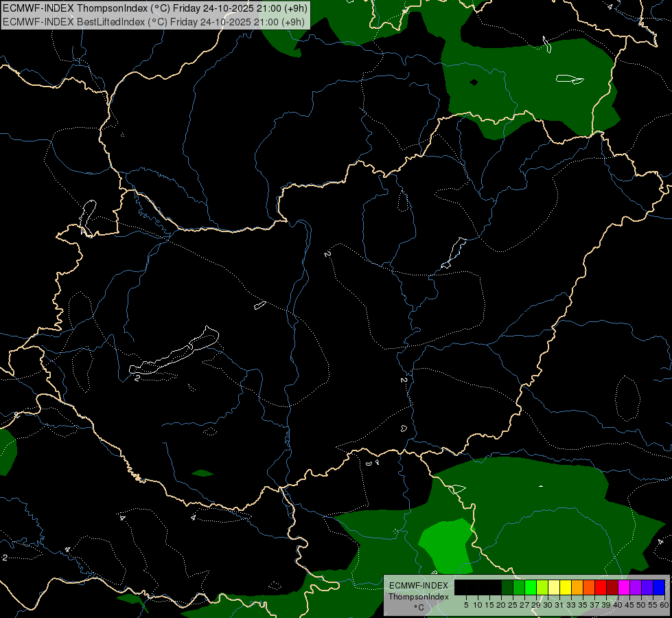
Task: Click the 'ECMWF-INDEX' legend label
Action: tap(419, 586)
